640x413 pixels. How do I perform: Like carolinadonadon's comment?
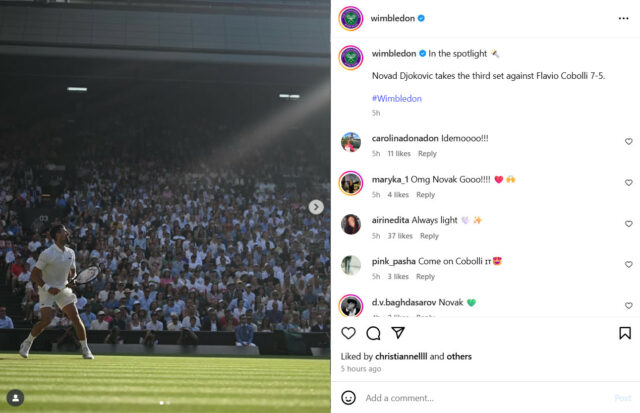[629, 141]
